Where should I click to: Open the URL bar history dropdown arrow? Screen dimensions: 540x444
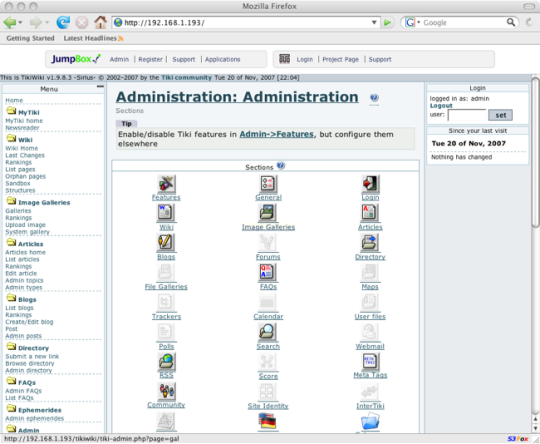pos(374,23)
